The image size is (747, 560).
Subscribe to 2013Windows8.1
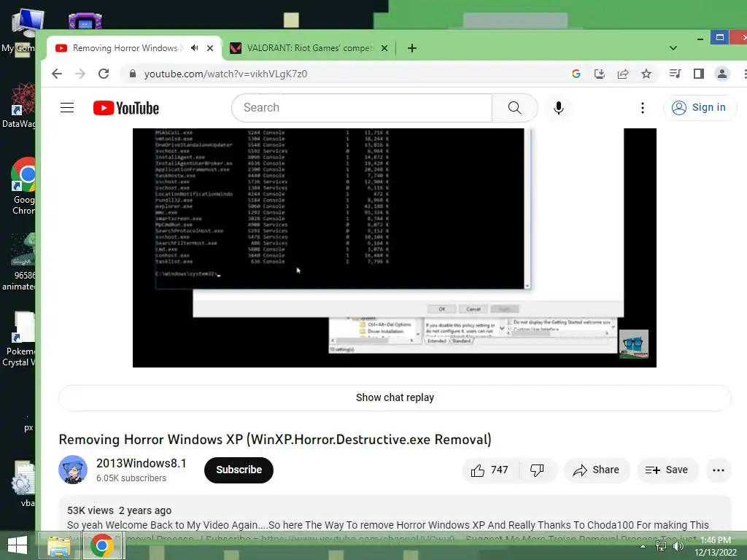239,470
